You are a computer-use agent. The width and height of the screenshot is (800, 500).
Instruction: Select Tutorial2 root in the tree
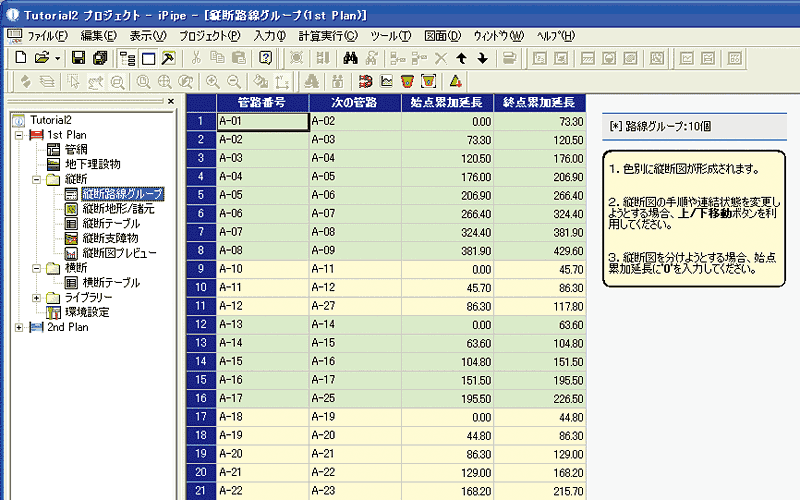(51, 120)
